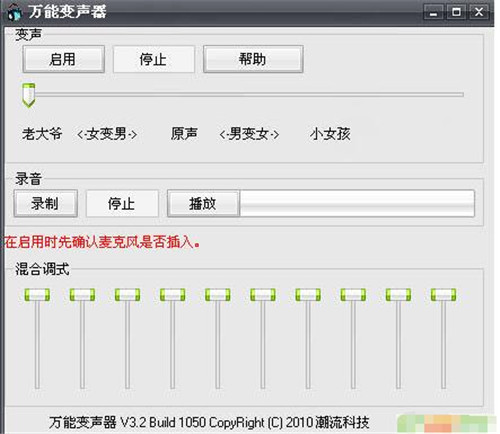
Task: Click the fifth equalizer slider handle
Action: 218,295
